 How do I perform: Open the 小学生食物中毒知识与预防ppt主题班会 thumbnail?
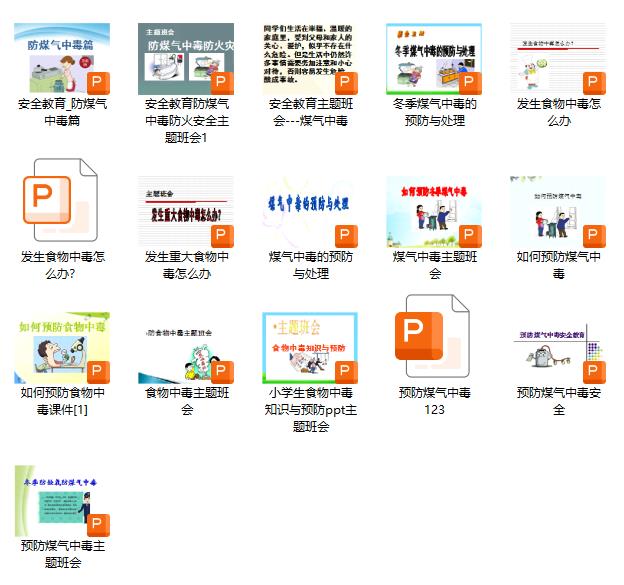click(310, 347)
